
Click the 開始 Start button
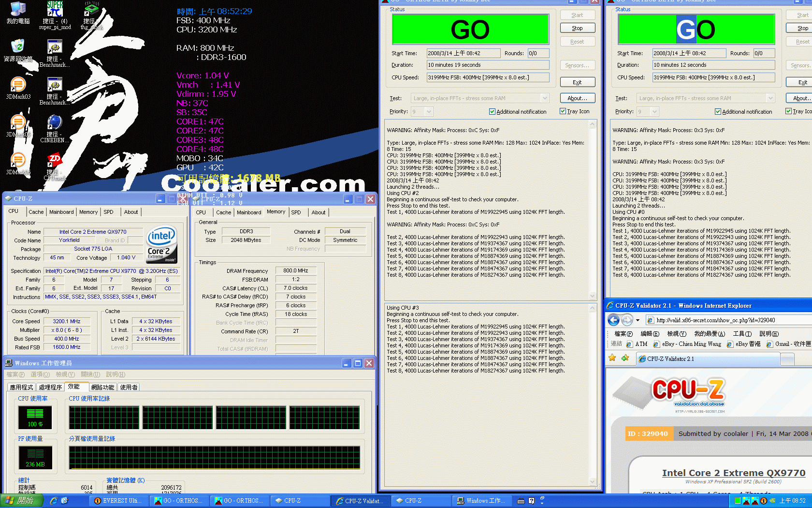21,501
